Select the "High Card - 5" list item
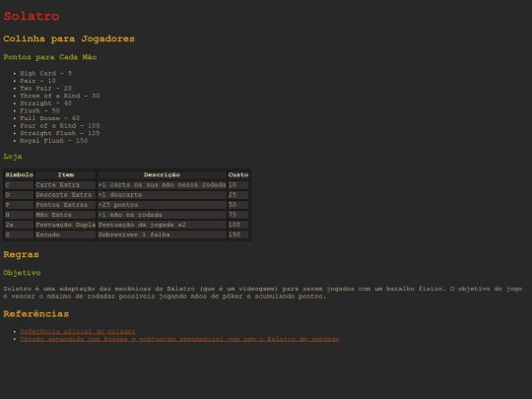 (x=45, y=73)
